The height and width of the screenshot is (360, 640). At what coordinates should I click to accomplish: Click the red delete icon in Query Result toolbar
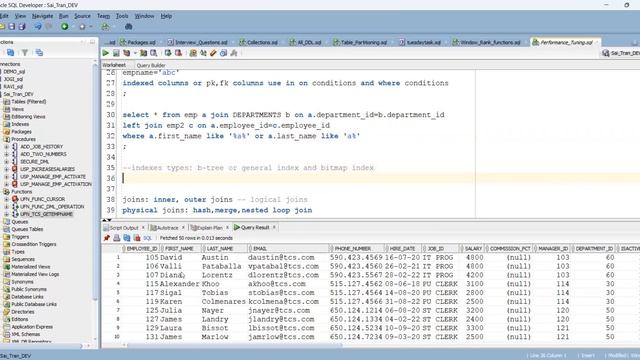click(x=137, y=238)
